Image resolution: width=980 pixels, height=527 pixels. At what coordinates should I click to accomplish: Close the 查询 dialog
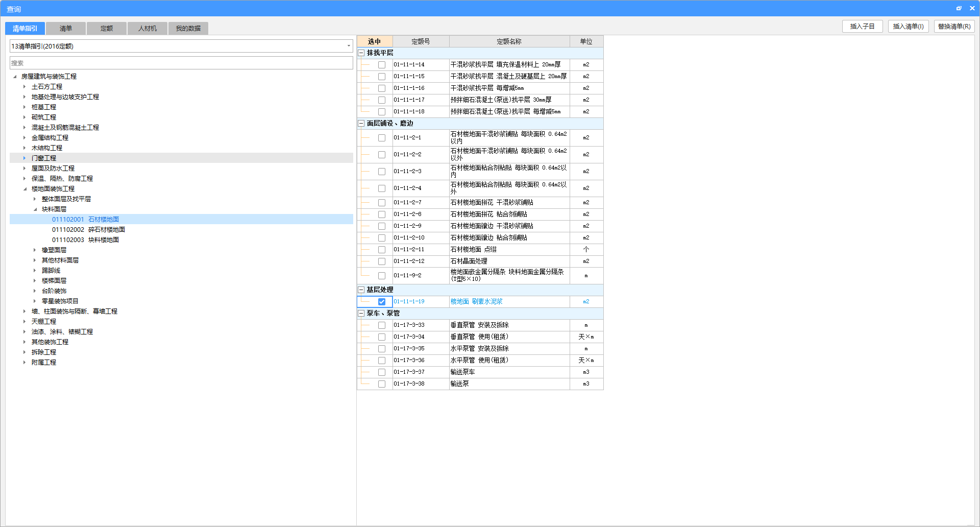pyautogui.click(x=972, y=8)
